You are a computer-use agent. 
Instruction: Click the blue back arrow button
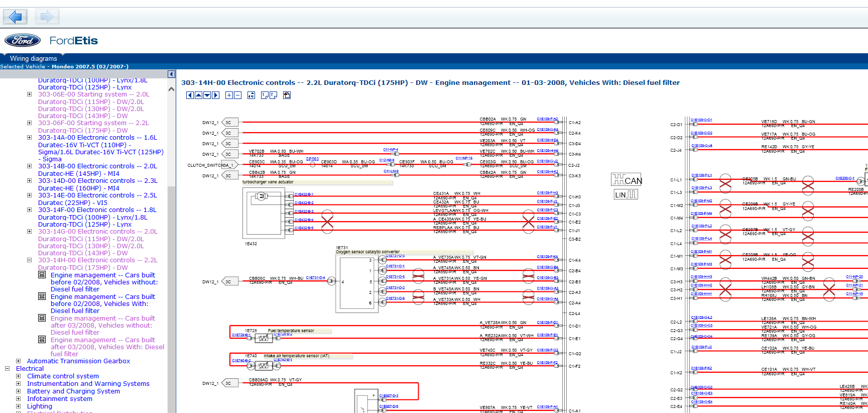tap(15, 17)
